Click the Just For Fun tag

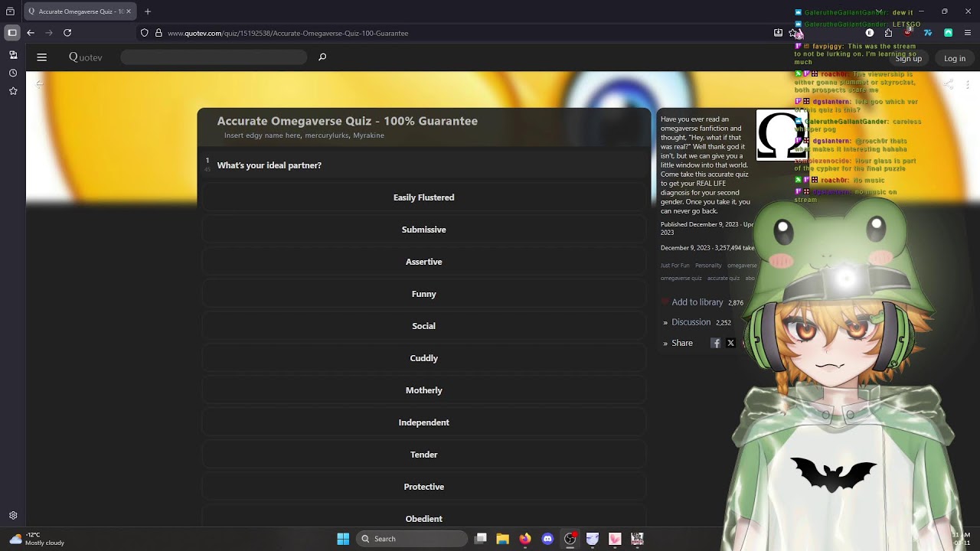click(675, 266)
